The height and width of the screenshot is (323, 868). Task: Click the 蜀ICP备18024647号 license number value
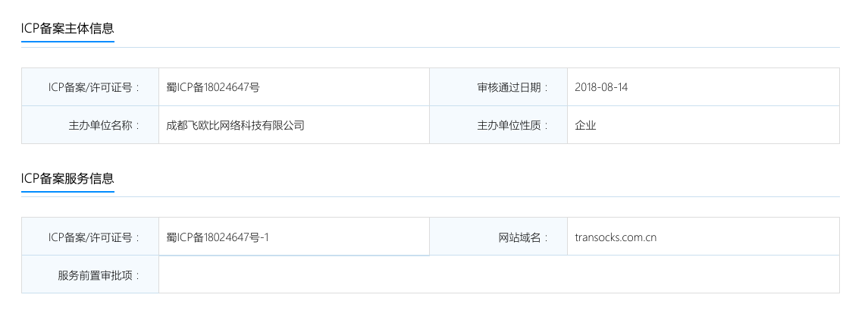point(213,87)
